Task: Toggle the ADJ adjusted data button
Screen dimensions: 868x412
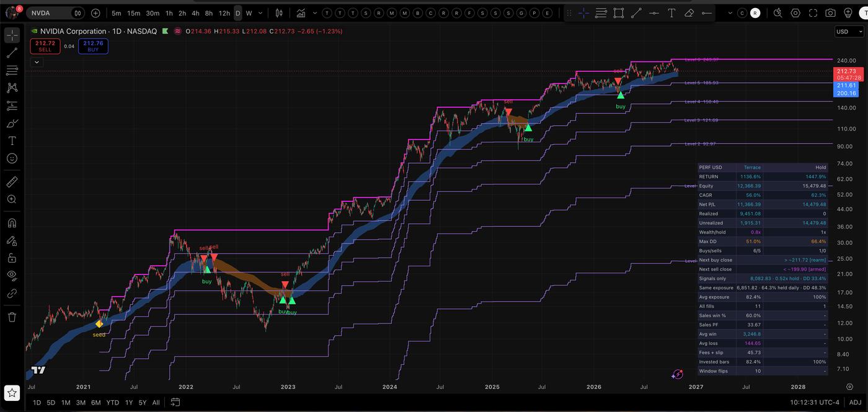Action: click(855, 402)
